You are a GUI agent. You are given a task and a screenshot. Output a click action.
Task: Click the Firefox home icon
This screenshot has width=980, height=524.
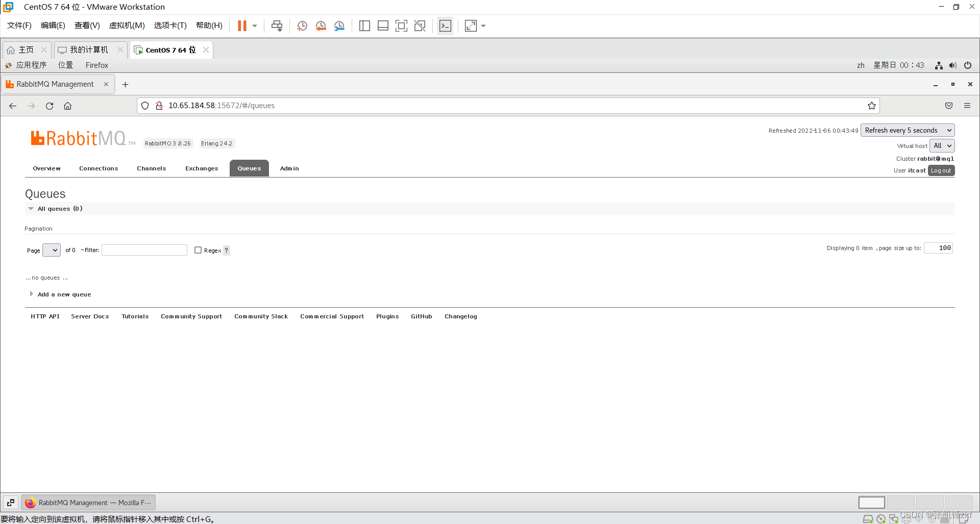tap(67, 106)
